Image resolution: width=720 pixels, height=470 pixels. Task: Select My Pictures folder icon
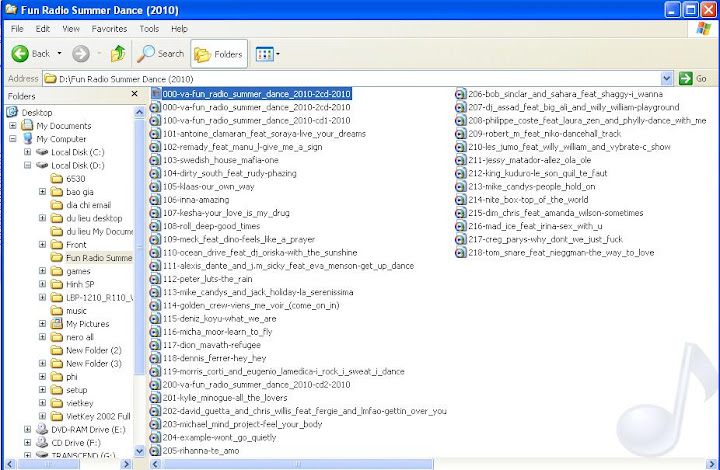(57, 324)
